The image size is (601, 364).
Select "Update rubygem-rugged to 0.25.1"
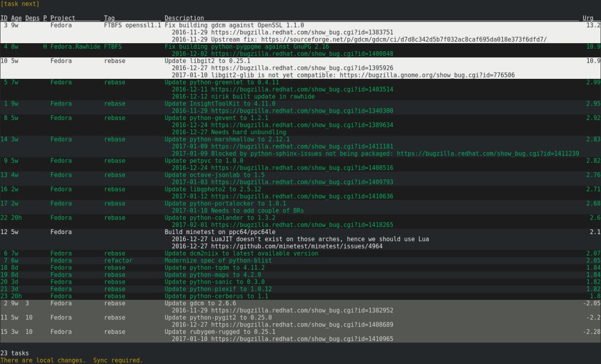pyautogui.click(x=220, y=332)
